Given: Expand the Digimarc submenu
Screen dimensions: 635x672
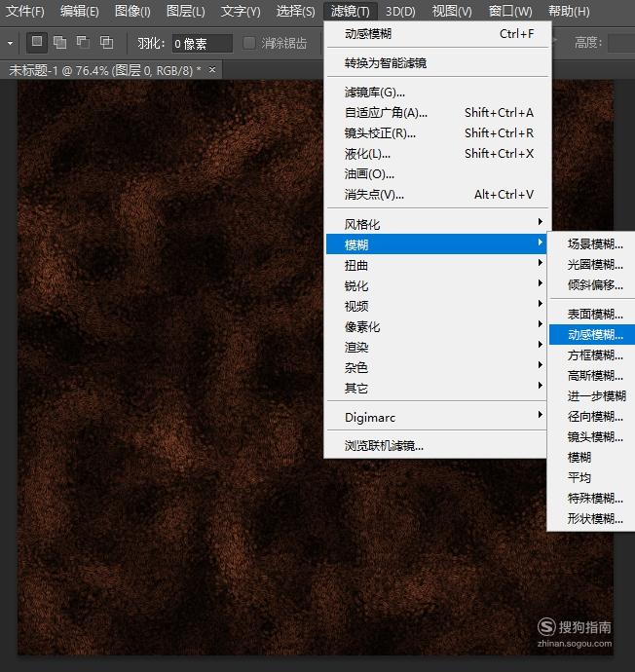Looking at the screenshot, I should click(436, 417).
